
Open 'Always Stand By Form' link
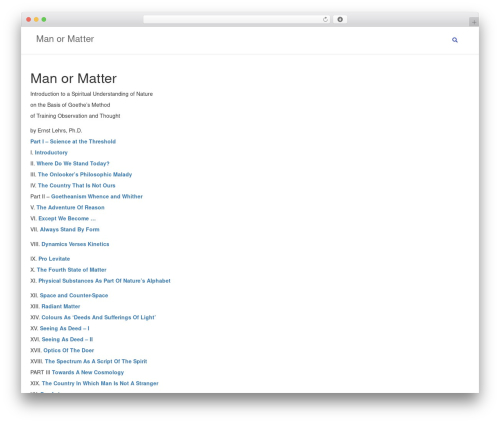[70, 229]
